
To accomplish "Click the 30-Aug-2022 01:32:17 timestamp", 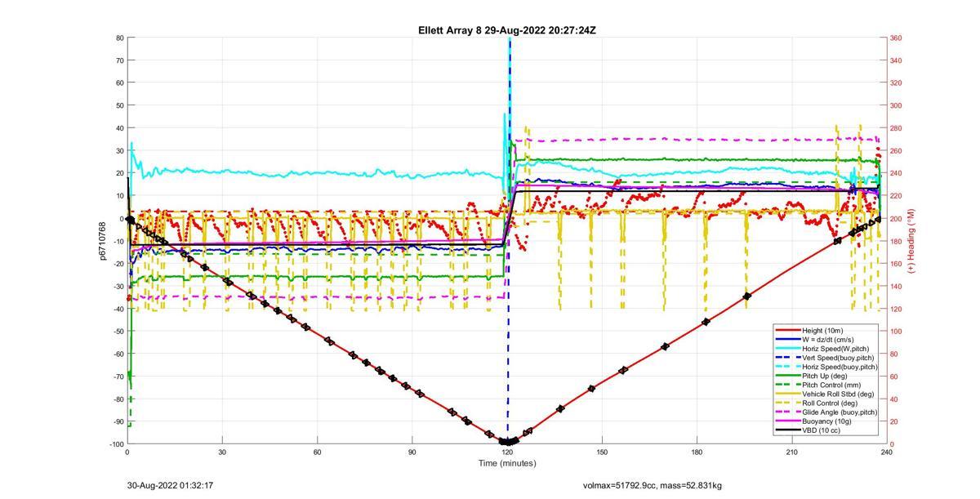I will [170, 486].
